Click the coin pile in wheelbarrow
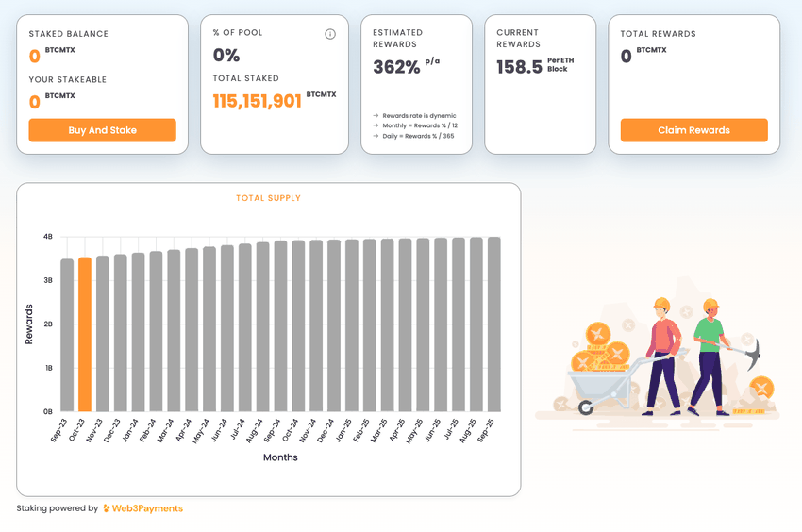Screen dimensions: 802x532 click(599, 348)
